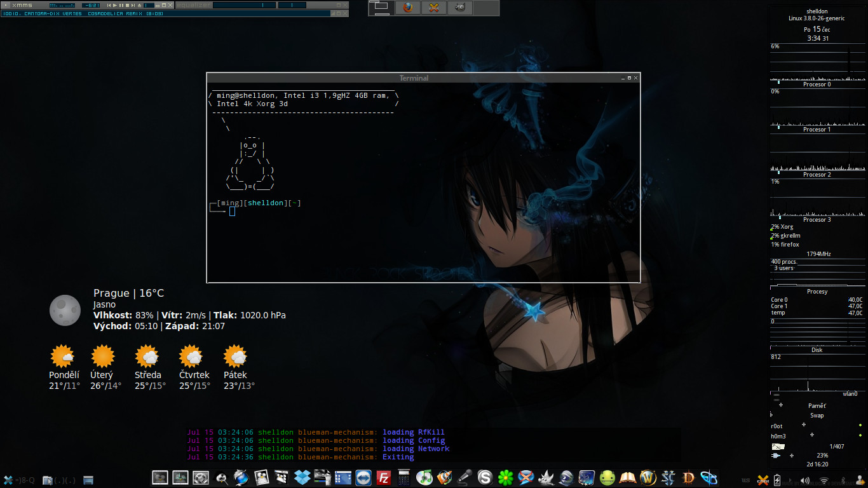
Task: Launch World of Warcraft from dock
Action: pyautogui.click(x=648, y=477)
